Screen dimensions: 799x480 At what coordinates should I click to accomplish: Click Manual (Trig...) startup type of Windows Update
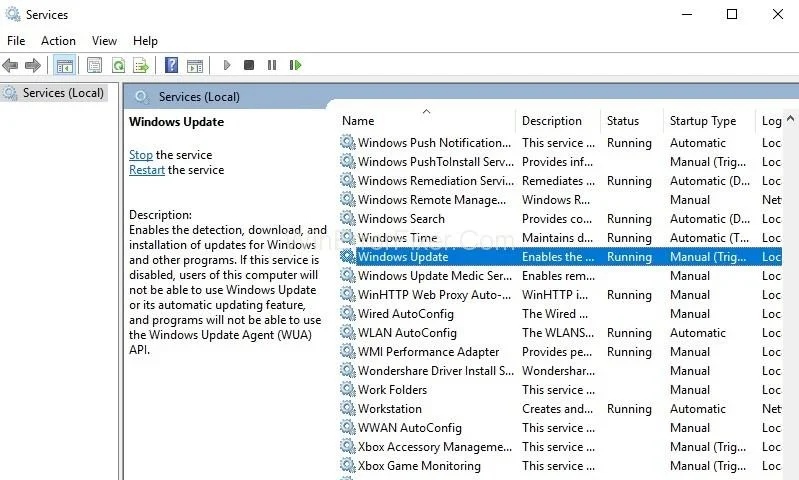[x=708, y=257]
